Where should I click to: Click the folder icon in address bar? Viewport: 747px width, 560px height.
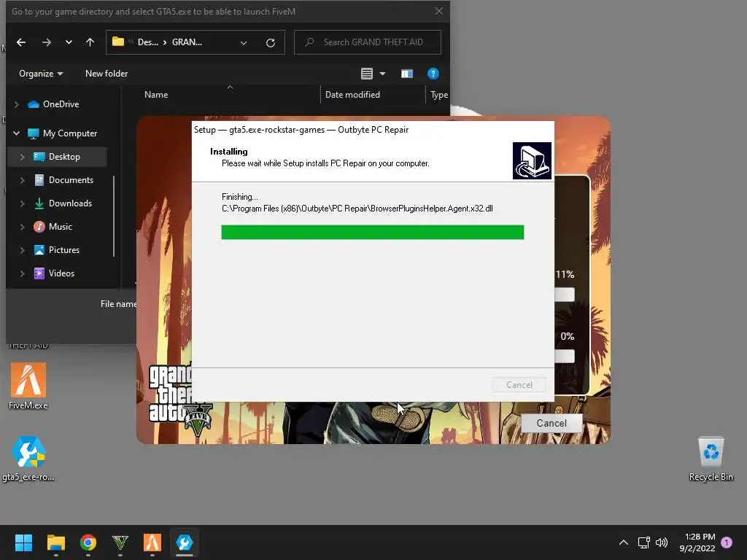pos(118,42)
